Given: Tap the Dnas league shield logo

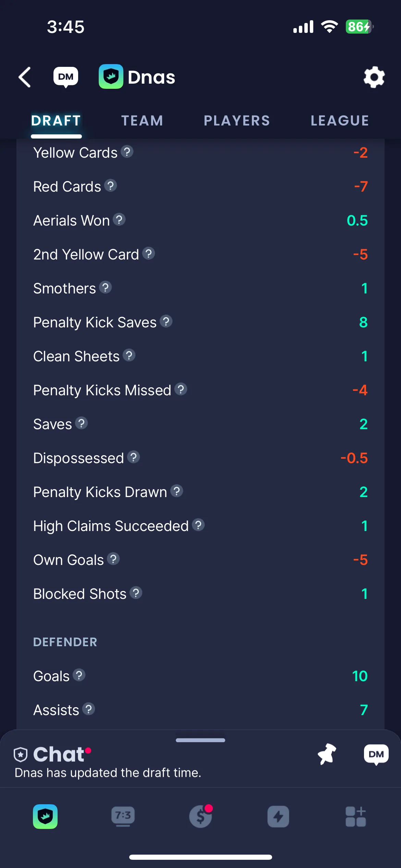Looking at the screenshot, I should [x=111, y=76].
